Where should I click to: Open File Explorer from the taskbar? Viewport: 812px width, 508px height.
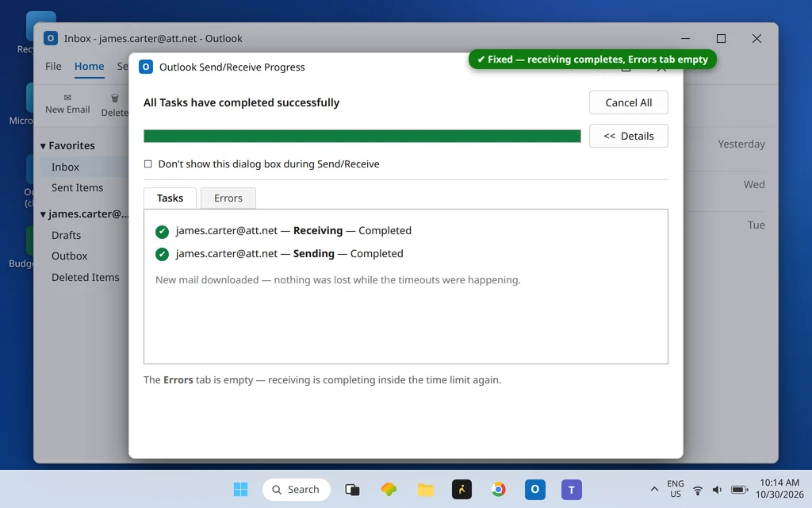(x=426, y=489)
